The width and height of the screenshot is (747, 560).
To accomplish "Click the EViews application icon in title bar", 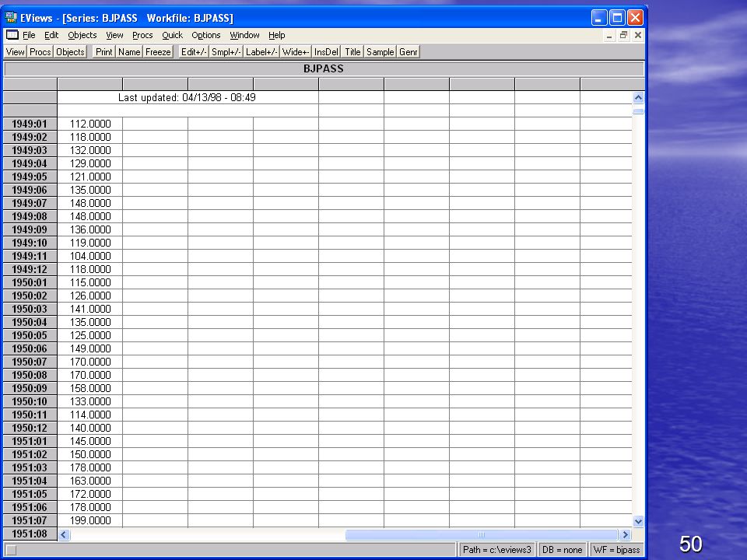I will (x=11, y=18).
